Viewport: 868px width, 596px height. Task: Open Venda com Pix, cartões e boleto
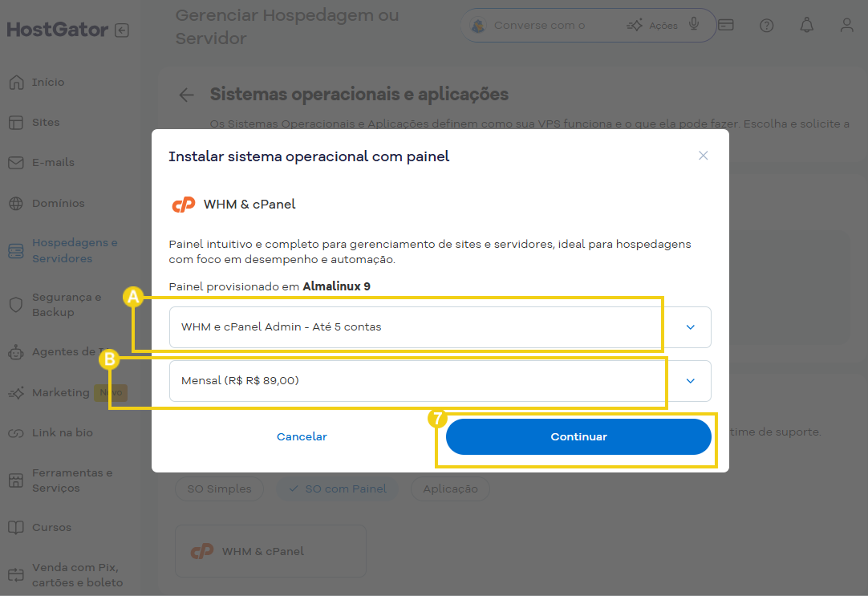[16, 574]
